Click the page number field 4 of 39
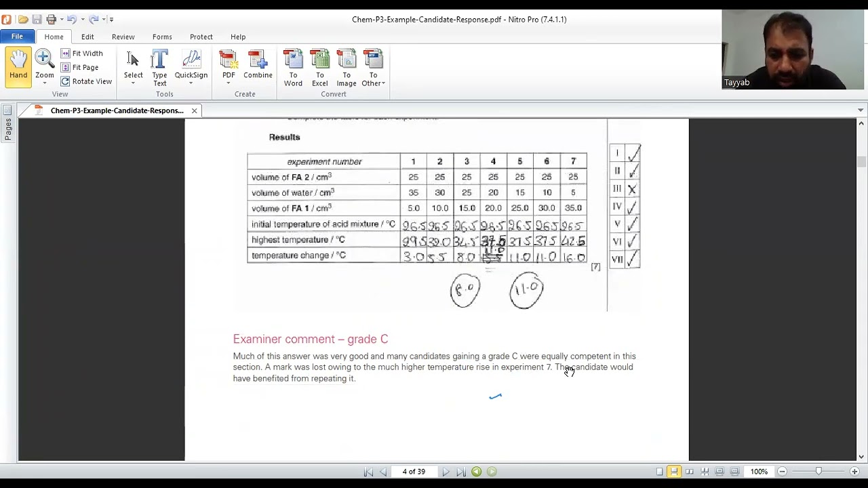This screenshot has width=868, height=488. coord(414,472)
